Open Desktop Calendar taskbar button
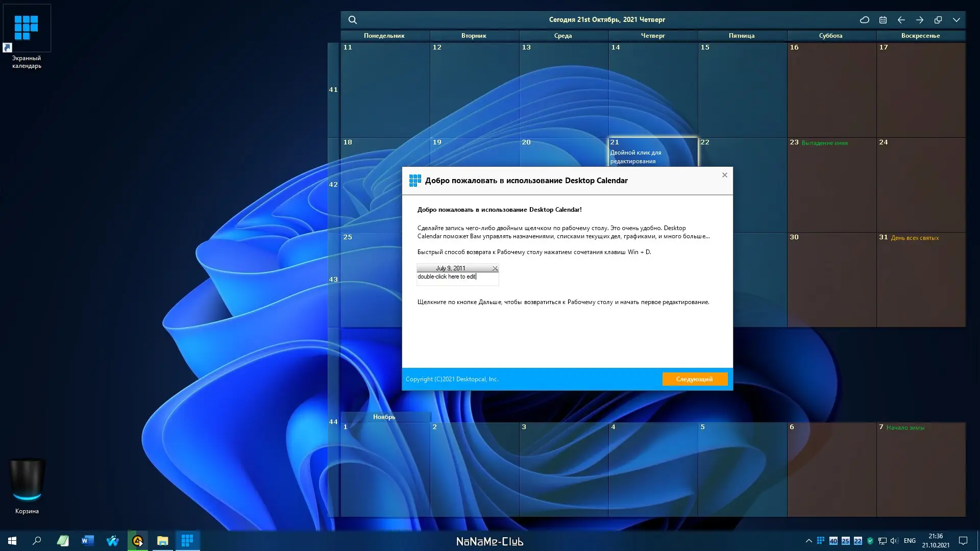Viewport: 980px width, 551px height. pyautogui.click(x=187, y=540)
